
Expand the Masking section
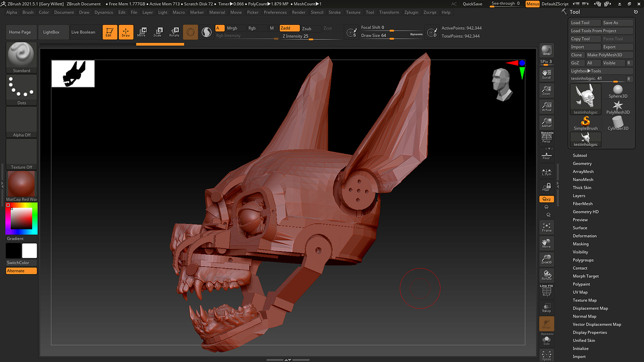tap(581, 244)
